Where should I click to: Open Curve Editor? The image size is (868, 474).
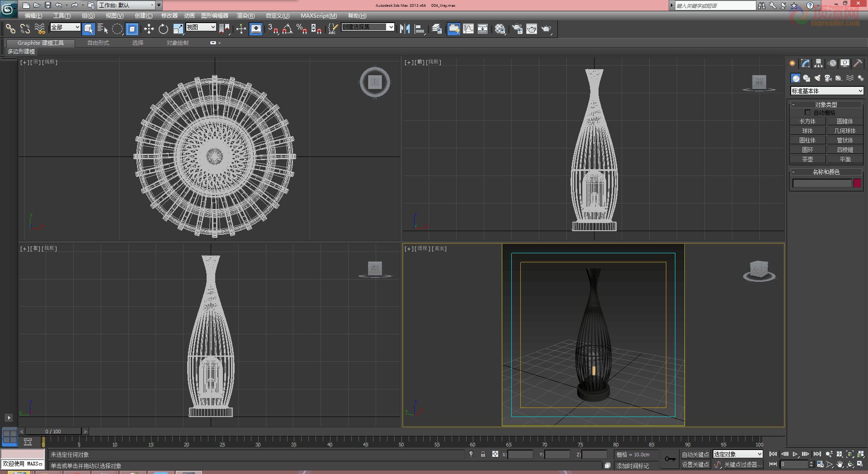point(468,29)
